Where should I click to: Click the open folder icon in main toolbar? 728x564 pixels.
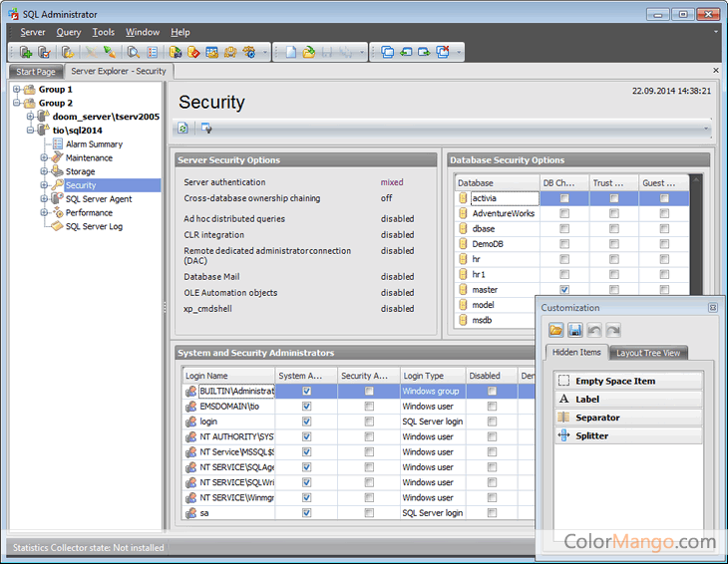click(309, 52)
